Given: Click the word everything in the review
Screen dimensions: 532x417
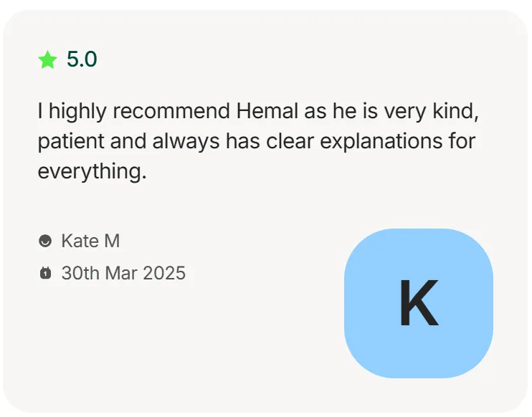Looking at the screenshot, I should pos(90,171).
